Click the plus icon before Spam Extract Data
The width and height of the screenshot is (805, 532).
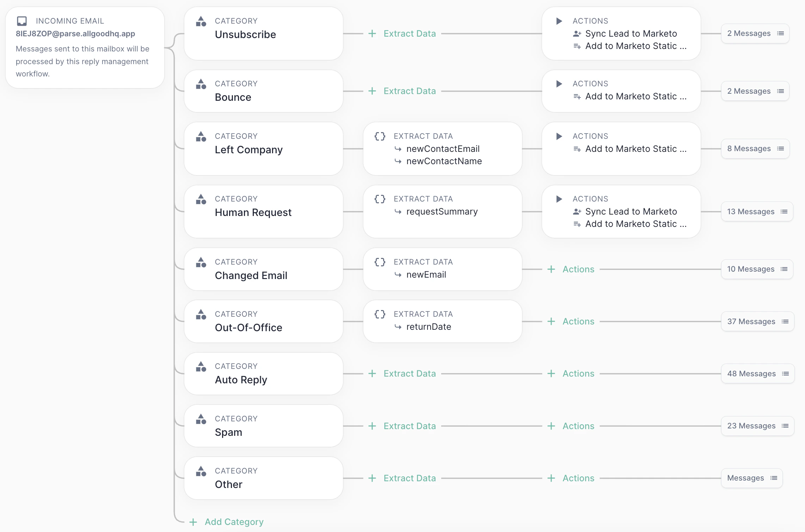click(372, 426)
